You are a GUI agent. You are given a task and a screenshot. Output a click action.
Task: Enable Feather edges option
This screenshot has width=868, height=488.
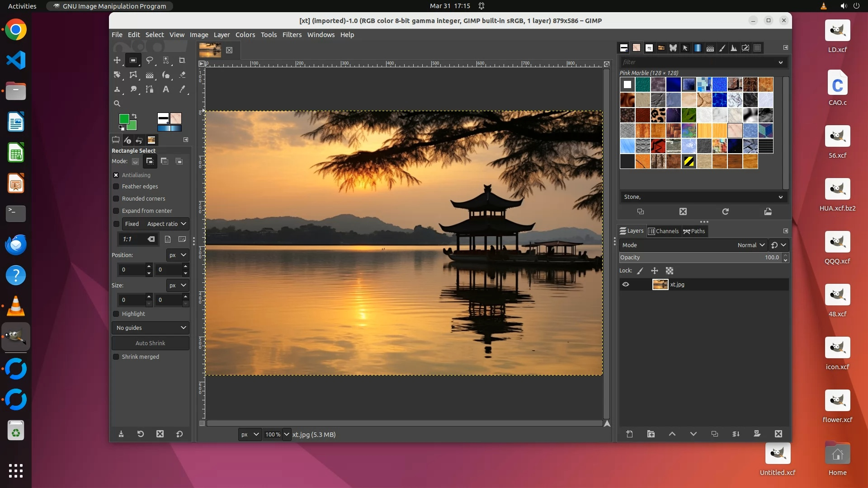[x=116, y=187]
